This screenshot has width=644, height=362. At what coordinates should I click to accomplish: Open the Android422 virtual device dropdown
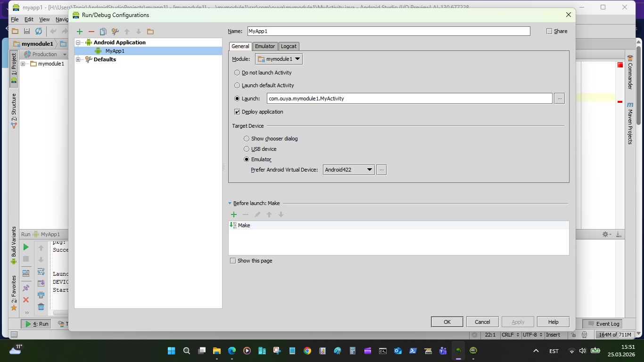coord(348,170)
